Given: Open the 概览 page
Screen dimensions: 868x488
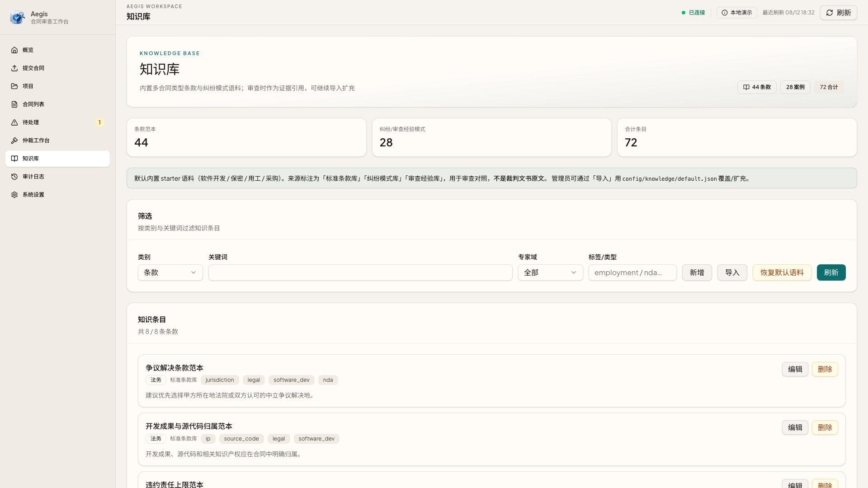Looking at the screenshot, I should pos(57,50).
